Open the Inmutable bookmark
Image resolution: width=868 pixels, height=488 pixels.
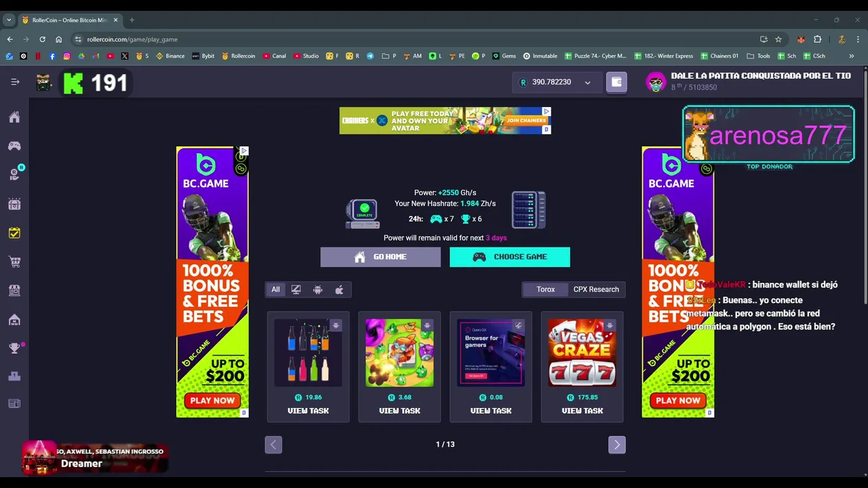click(540, 56)
